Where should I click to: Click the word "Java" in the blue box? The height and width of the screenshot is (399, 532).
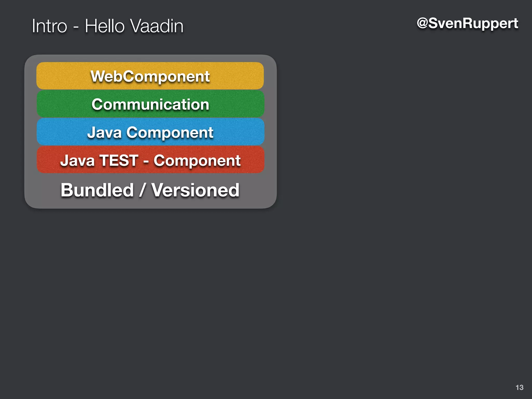click(104, 132)
